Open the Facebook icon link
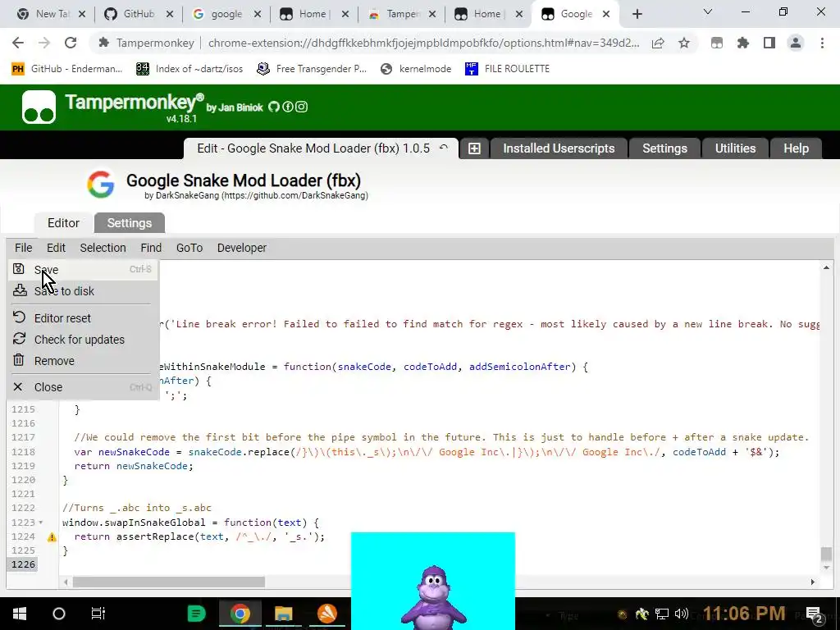The width and height of the screenshot is (840, 630). [288, 107]
